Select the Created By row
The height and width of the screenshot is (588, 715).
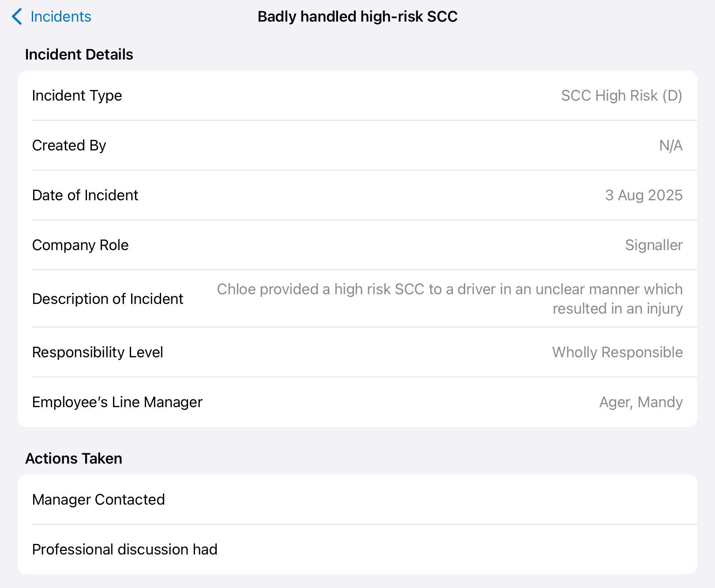coord(357,145)
